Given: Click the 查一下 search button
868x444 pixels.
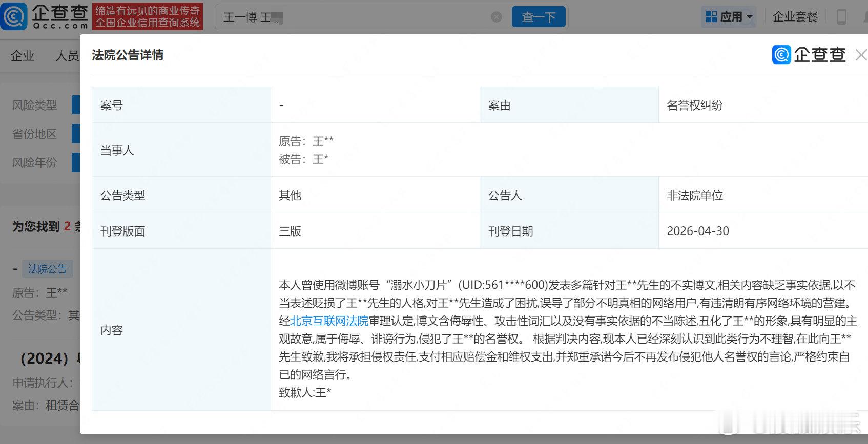Looking at the screenshot, I should [539, 17].
